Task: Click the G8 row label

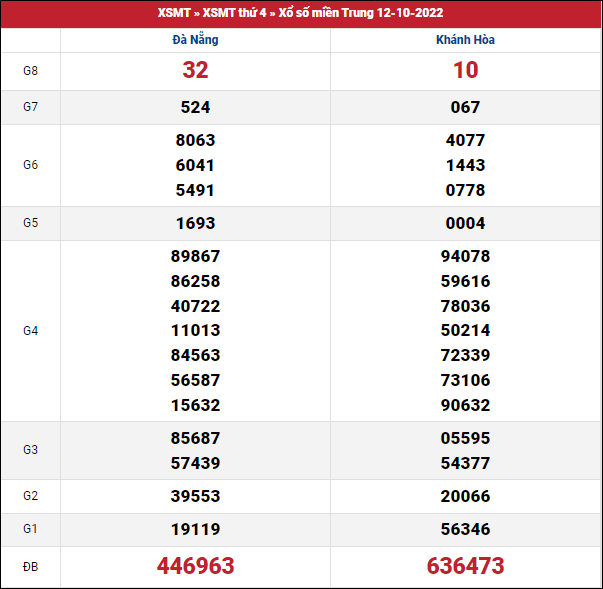Action: (31, 70)
